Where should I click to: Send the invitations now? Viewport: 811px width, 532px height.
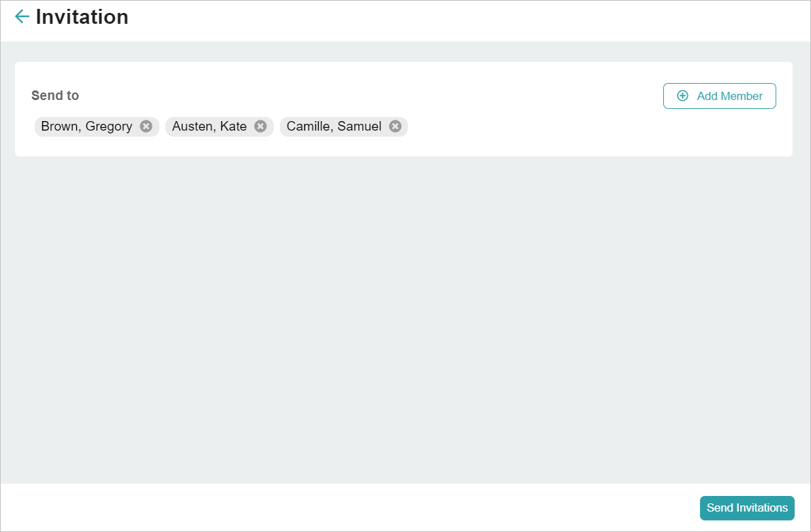(747, 508)
